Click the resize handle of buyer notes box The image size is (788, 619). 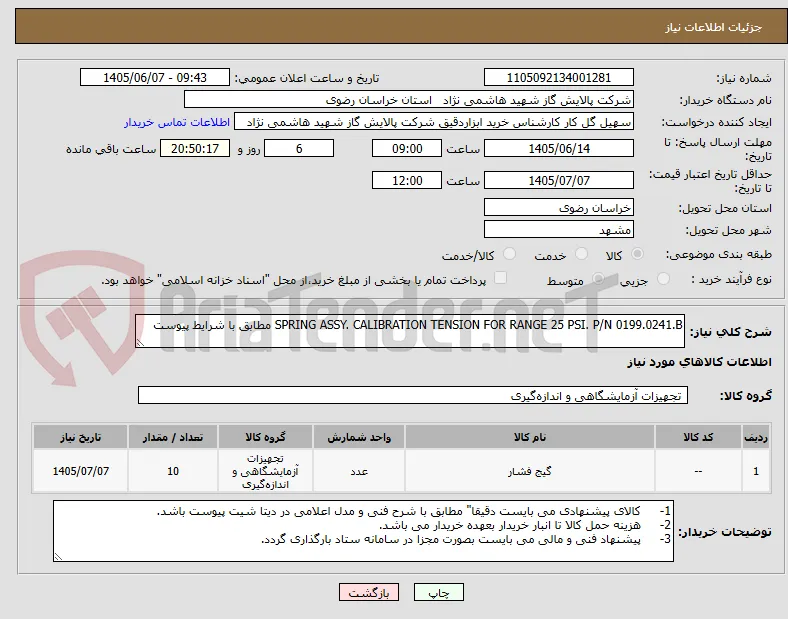click(x=58, y=557)
